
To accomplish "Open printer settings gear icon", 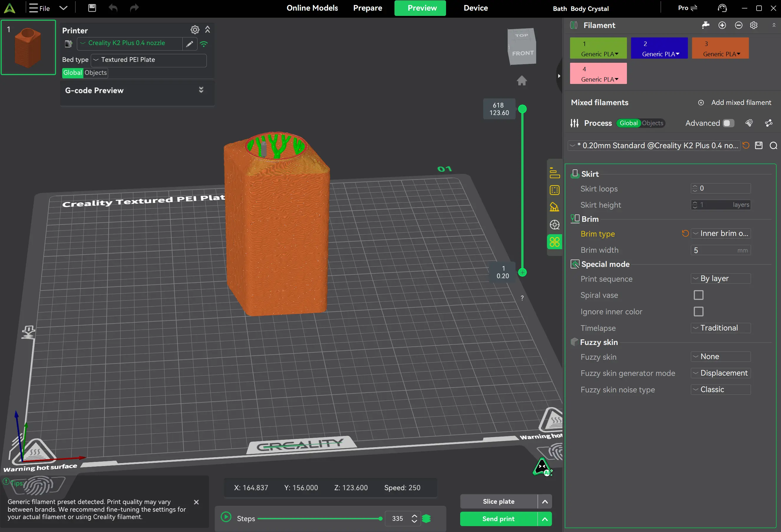I will [x=195, y=30].
